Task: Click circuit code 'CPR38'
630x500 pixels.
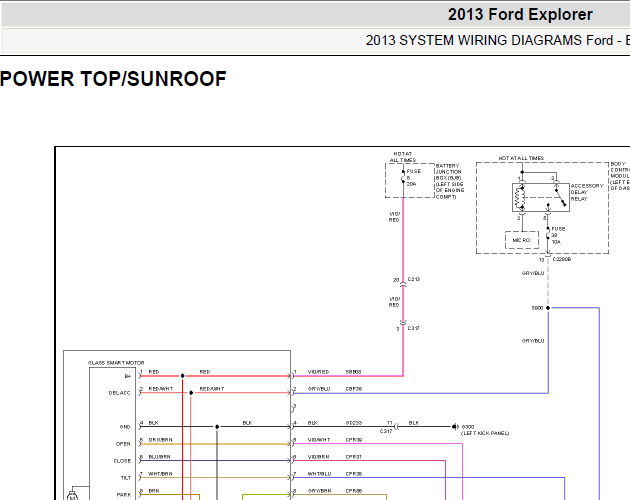Action: (354, 474)
